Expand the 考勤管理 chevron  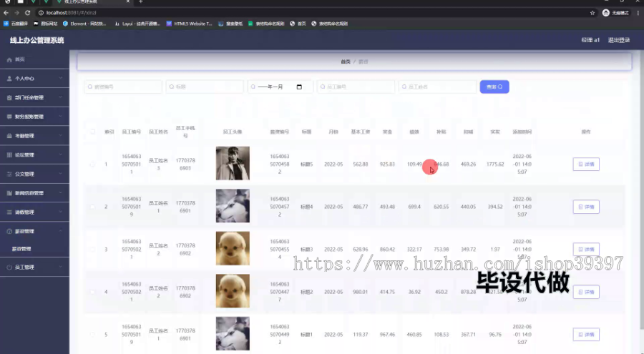(60, 136)
